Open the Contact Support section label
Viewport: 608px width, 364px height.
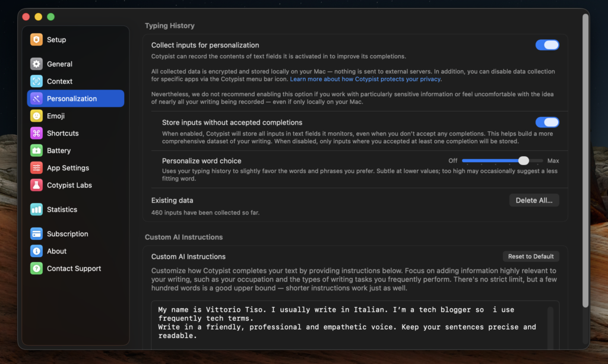pos(74,268)
